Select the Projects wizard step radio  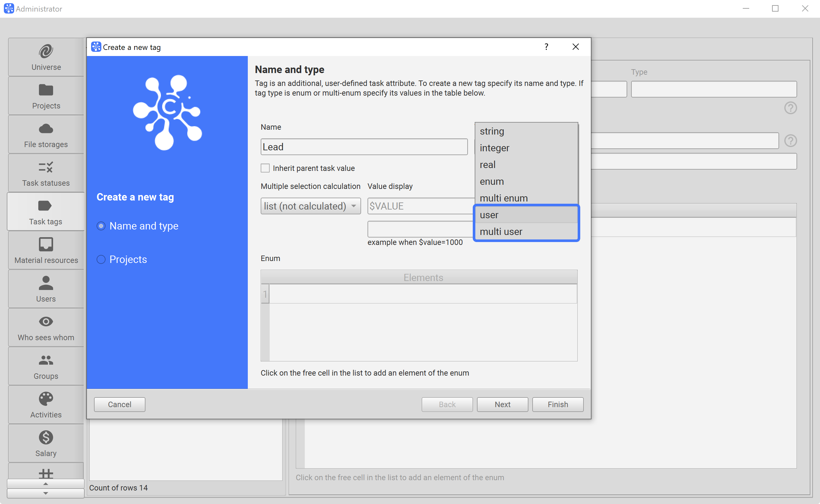(101, 259)
